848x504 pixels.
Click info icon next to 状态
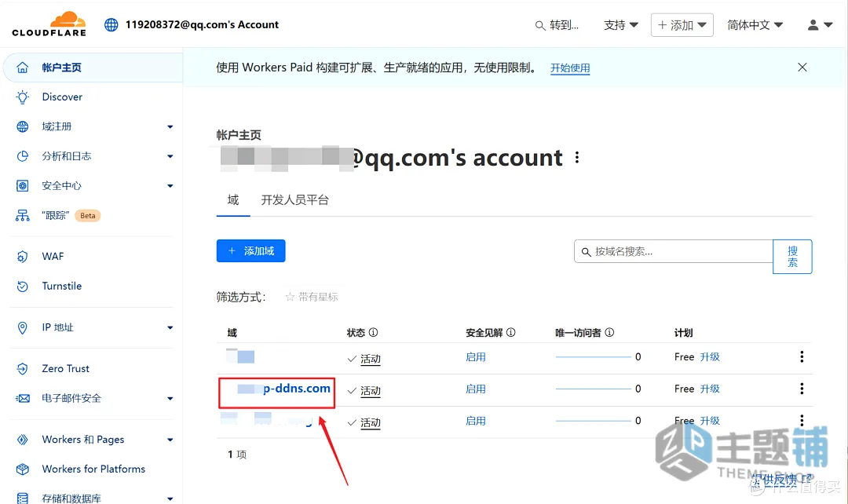373,332
